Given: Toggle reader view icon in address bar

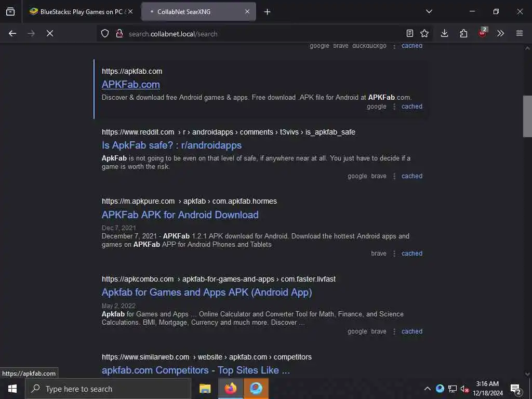Looking at the screenshot, I should (409, 33).
